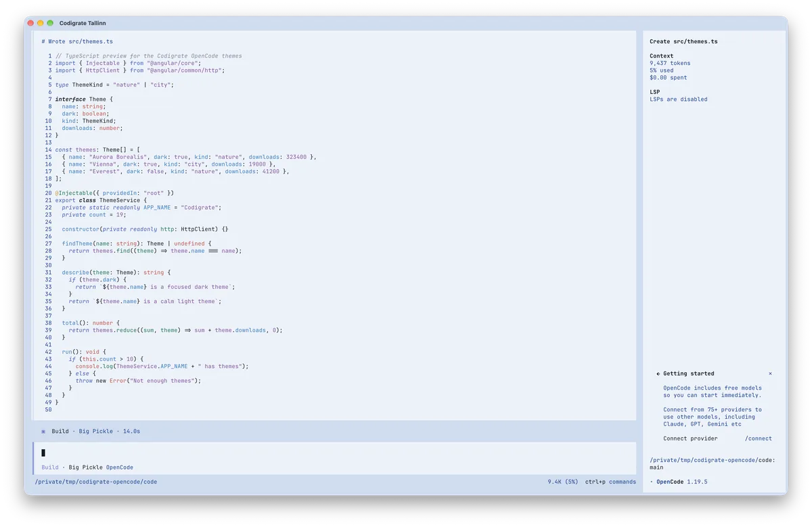Click the constructor line with HttpClient
The height and width of the screenshot is (527, 812).
coord(145,229)
